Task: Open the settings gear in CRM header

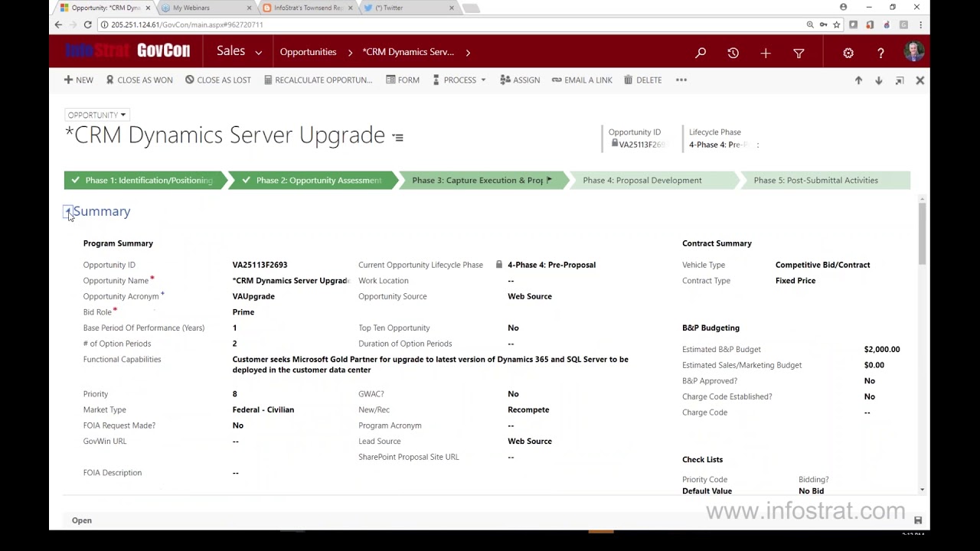Action: coord(848,53)
